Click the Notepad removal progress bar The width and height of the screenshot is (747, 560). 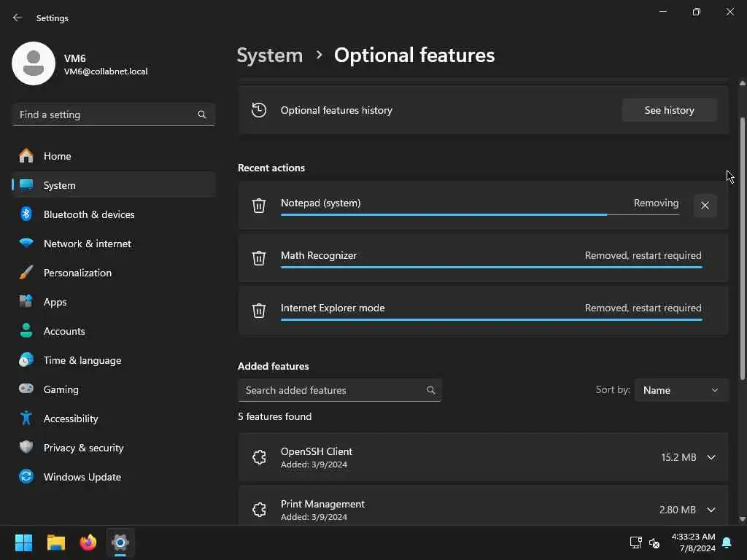[444, 214]
